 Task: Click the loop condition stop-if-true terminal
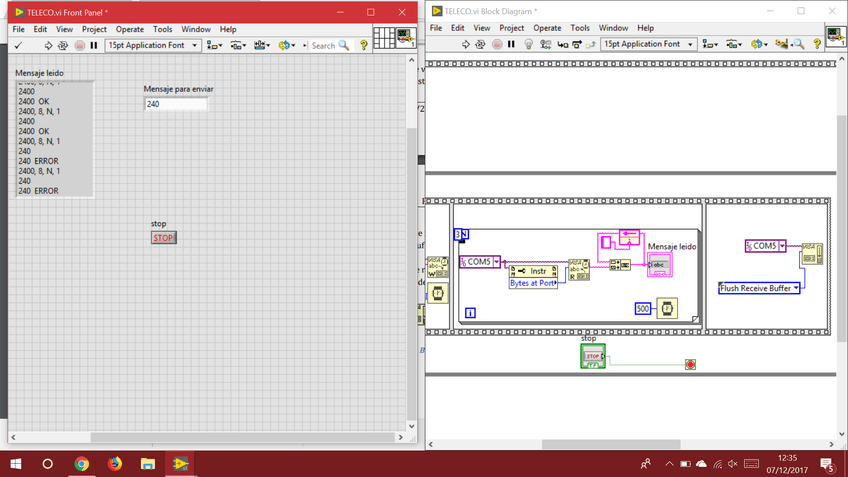coord(690,364)
